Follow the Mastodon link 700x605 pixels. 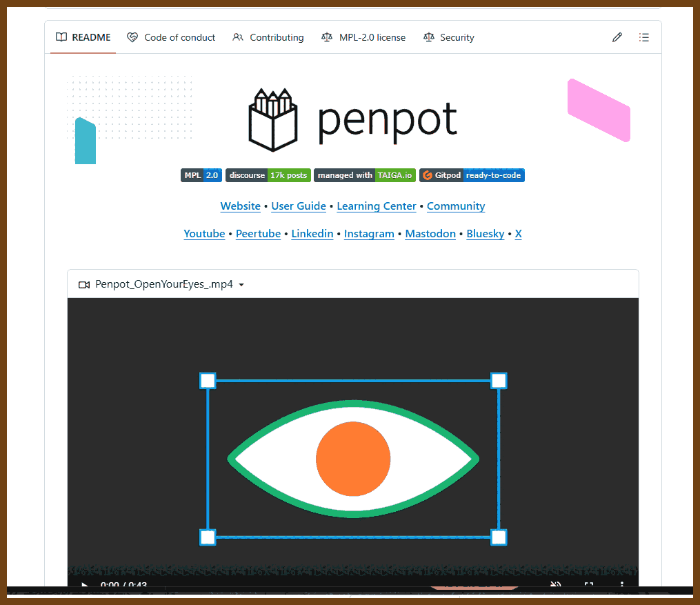coord(430,234)
